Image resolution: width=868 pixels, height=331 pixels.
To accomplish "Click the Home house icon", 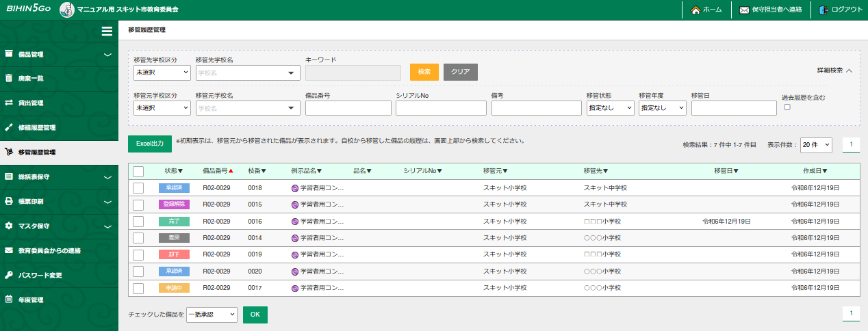I will pos(695,10).
